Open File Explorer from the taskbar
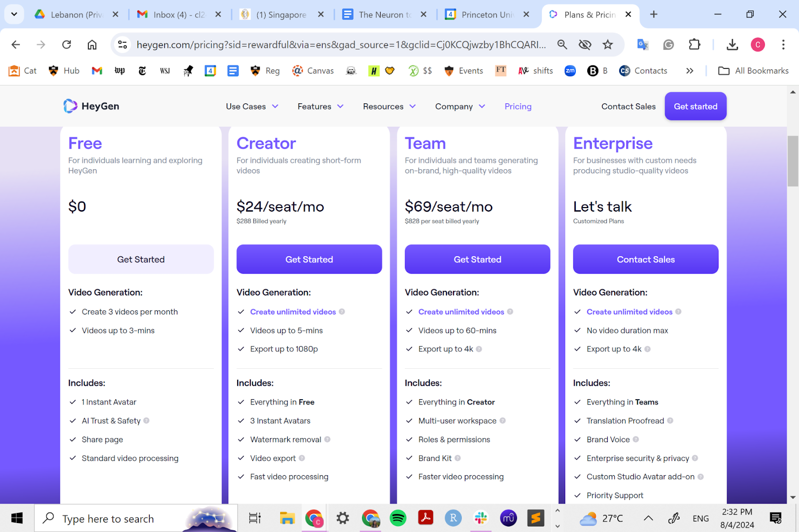The image size is (799, 532). coord(287,519)
